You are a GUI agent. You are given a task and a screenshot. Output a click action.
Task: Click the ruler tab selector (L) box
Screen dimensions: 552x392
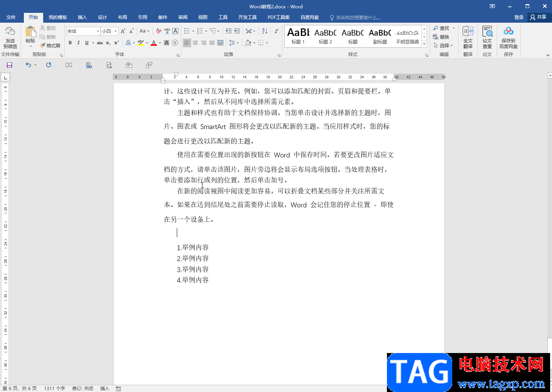coord(5,78)
